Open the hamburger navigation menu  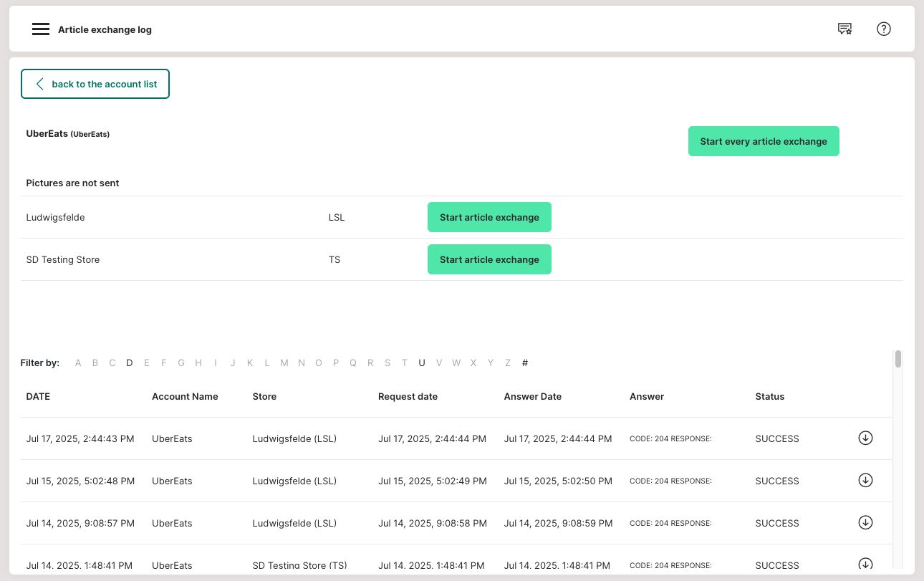click(x=41, y=29)
